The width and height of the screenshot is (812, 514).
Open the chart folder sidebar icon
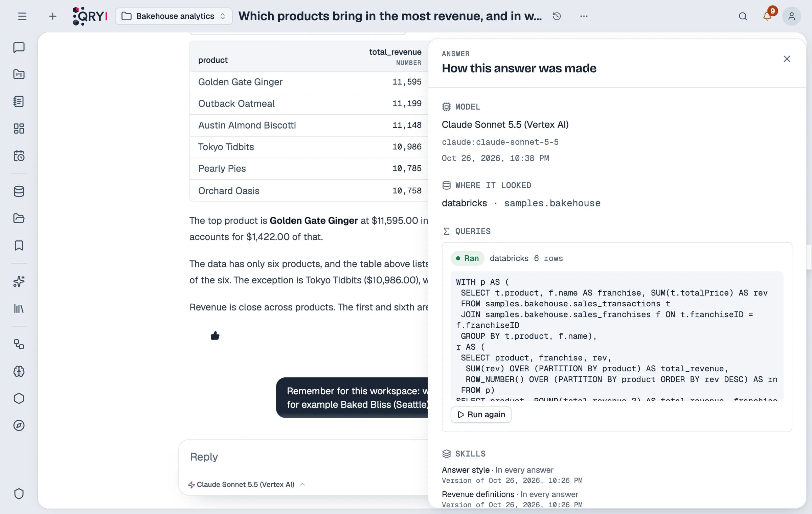click(19, 74)
